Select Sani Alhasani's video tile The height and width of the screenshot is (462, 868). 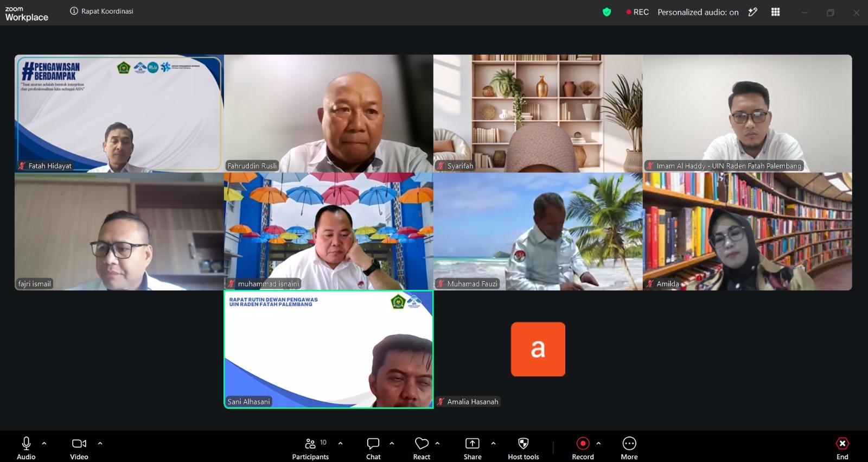329,350
